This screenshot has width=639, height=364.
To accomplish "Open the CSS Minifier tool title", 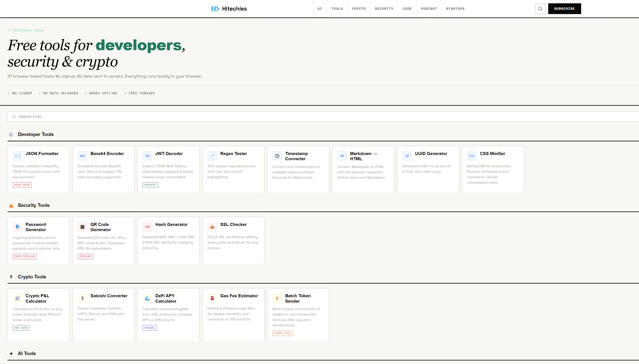I will point(492,154).
